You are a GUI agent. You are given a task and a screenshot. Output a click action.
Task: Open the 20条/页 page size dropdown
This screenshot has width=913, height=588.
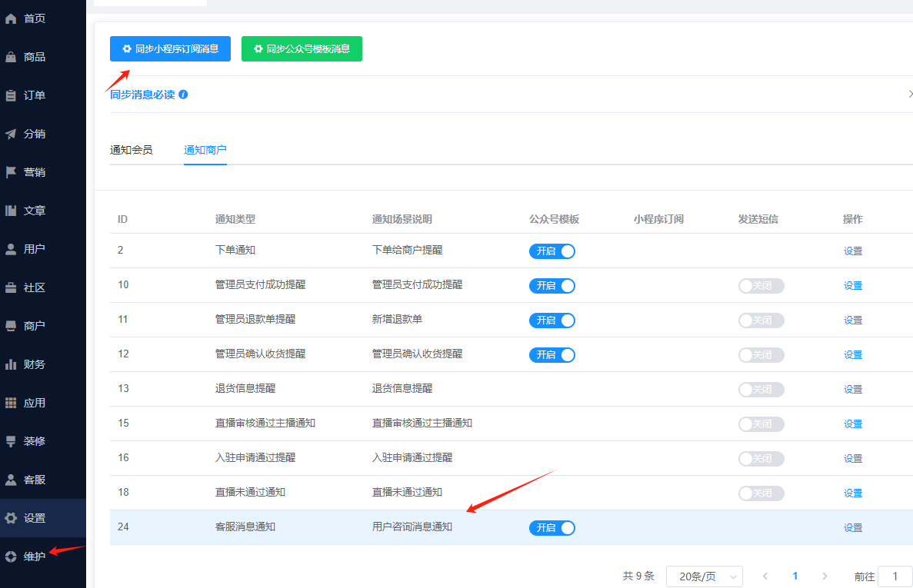[x=704, y=576]
